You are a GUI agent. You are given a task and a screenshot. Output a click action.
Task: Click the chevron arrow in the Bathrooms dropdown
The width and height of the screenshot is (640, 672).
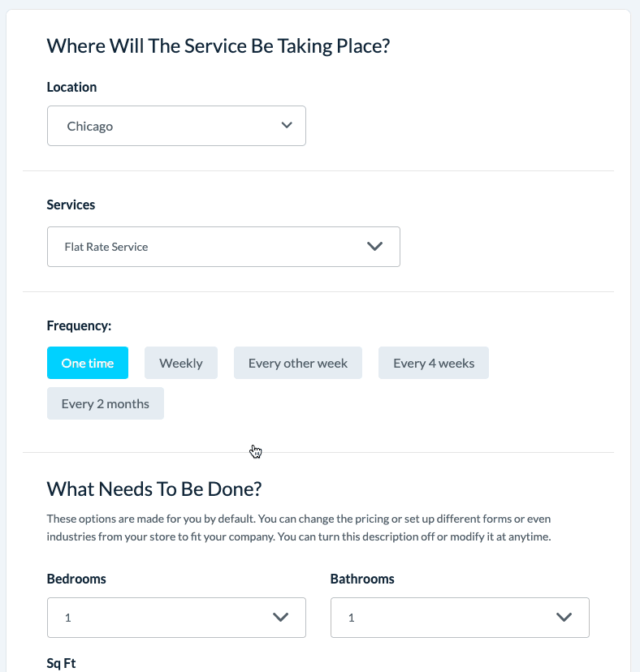564,618
